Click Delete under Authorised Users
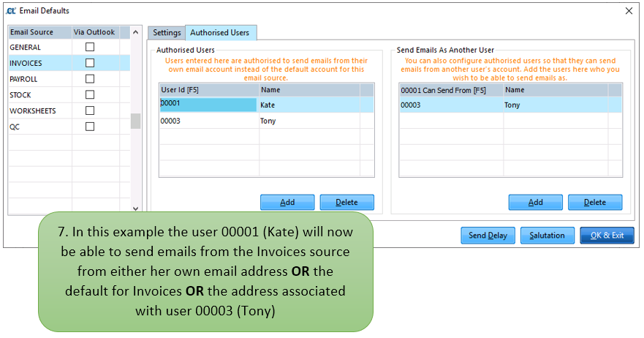Screen dimensions: 644x338 point(346,203)
